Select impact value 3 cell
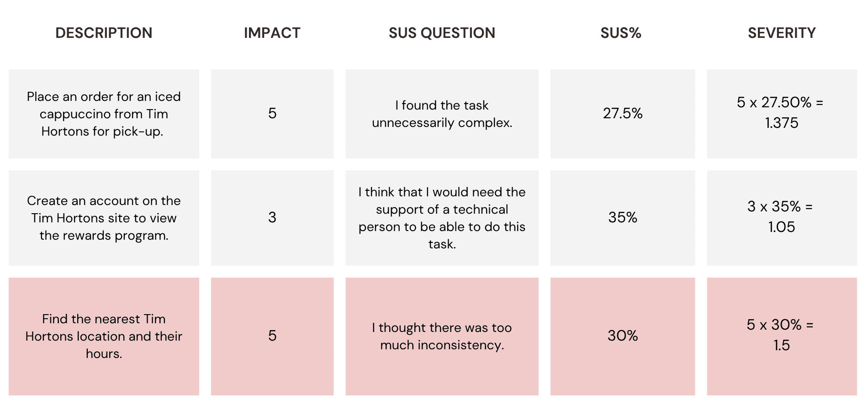The height and width of the screenshot is (405, 868). click(272, 218)
